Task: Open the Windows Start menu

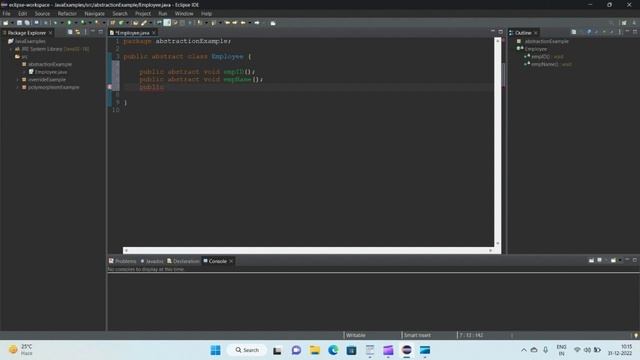Action: tap(216, 350)
